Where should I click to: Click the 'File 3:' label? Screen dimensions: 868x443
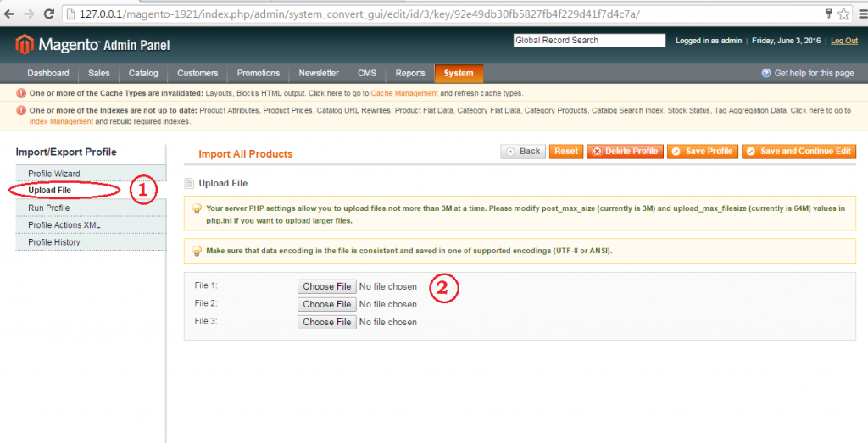[x=205, y=321]
